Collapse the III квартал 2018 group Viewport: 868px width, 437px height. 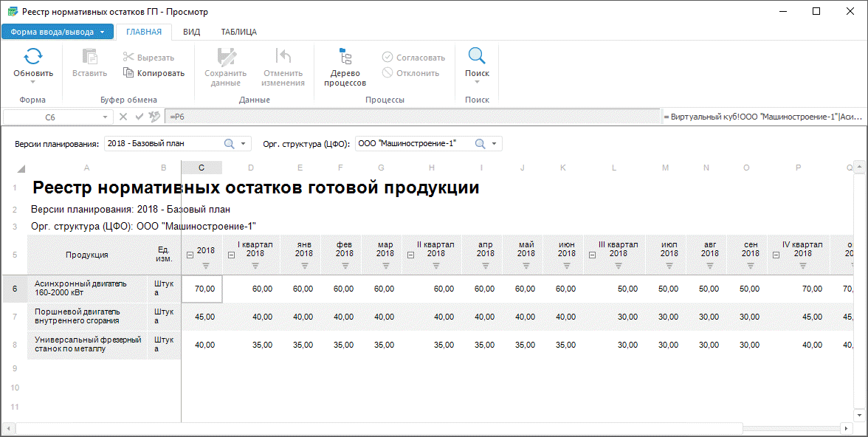tap(593, 255)
